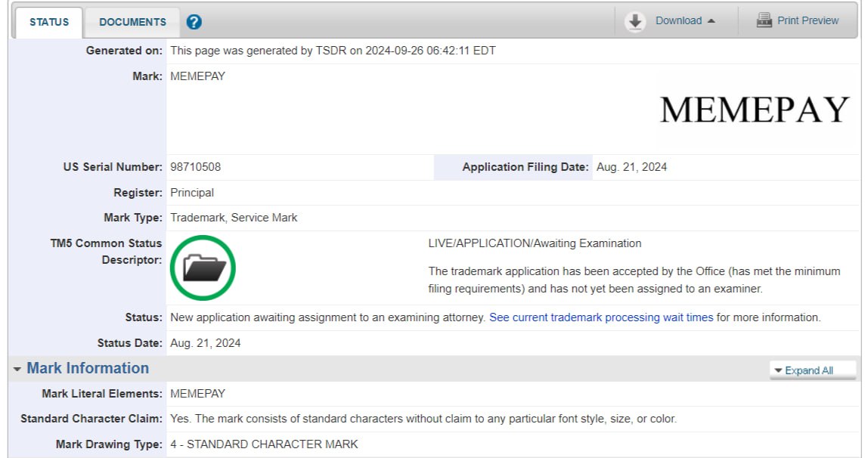Click the Generated on timestamp text
This screenshot has width=868, height=458.
[x=333, y=51]
